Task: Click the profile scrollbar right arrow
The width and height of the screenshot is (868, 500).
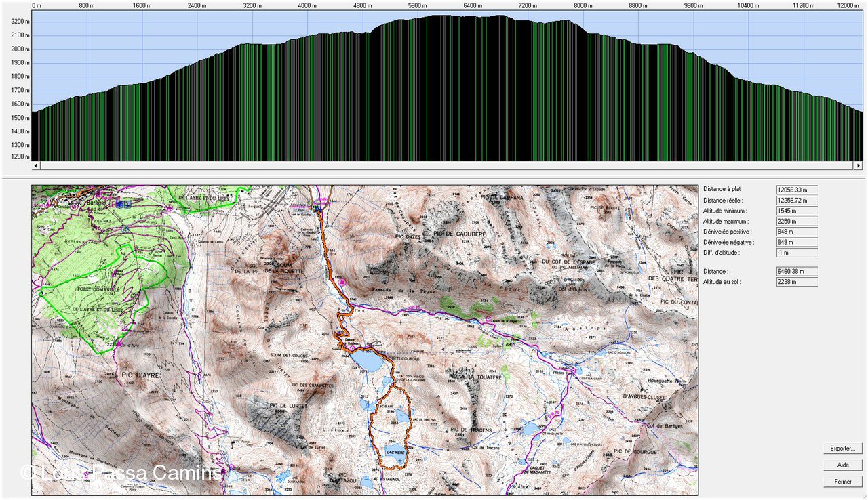Action: (859, 165)
